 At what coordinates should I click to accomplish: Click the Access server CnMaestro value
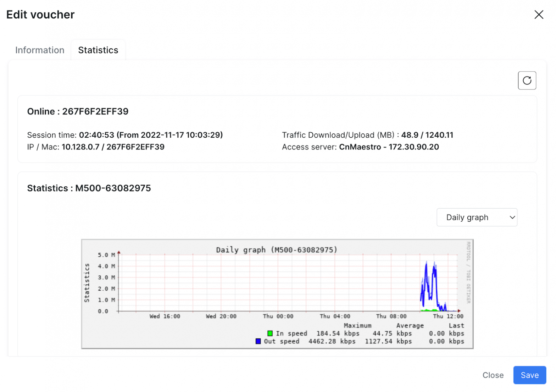[x=389, y=147]
